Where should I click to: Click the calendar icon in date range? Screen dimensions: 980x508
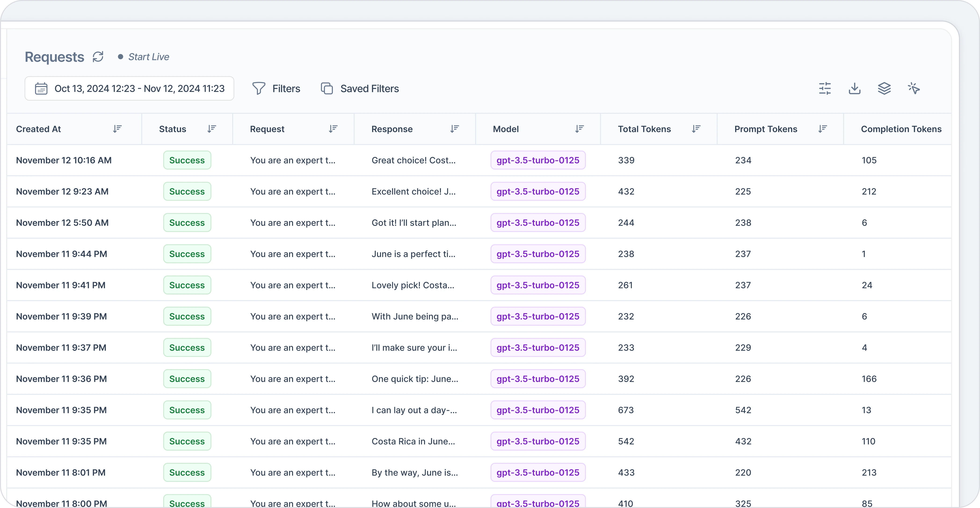(41, 88)
